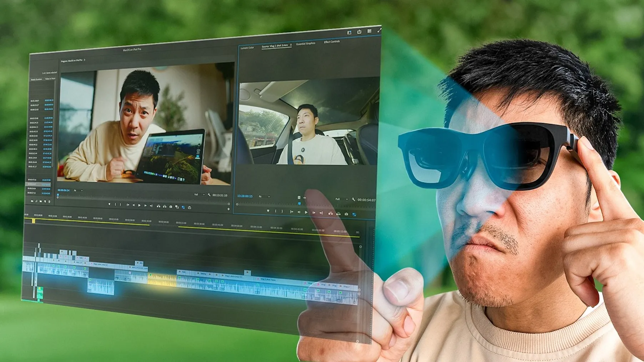This screenshot has height=362, width=644.
Task: Click the Mark Out button in the Source monitor
Action: [x=282, y=212]
